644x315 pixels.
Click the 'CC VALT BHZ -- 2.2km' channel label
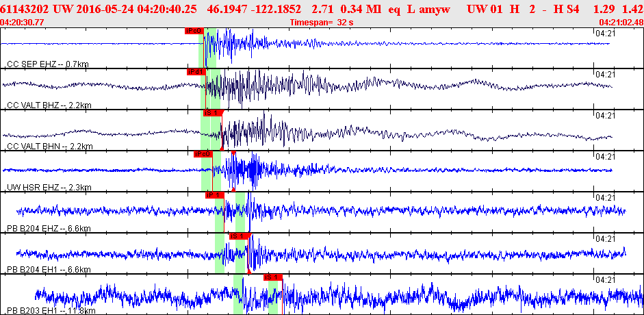(49, 105)
